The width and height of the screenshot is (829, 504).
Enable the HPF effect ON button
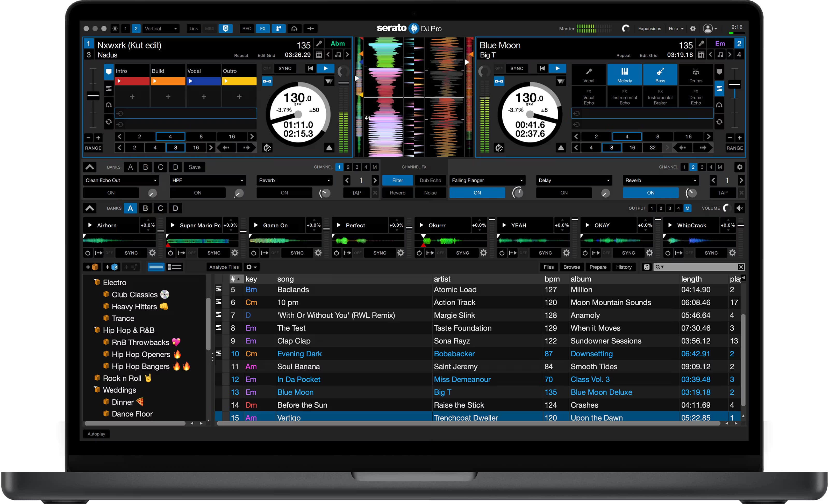tap(197, 193)
